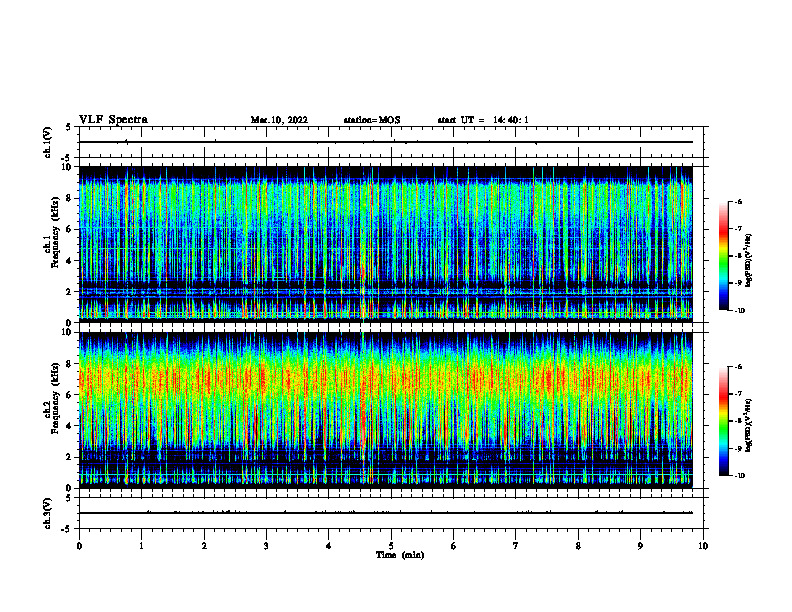Click the time axis tick label "5"
This screenshot has width=792, height=612.
(391, 546)
